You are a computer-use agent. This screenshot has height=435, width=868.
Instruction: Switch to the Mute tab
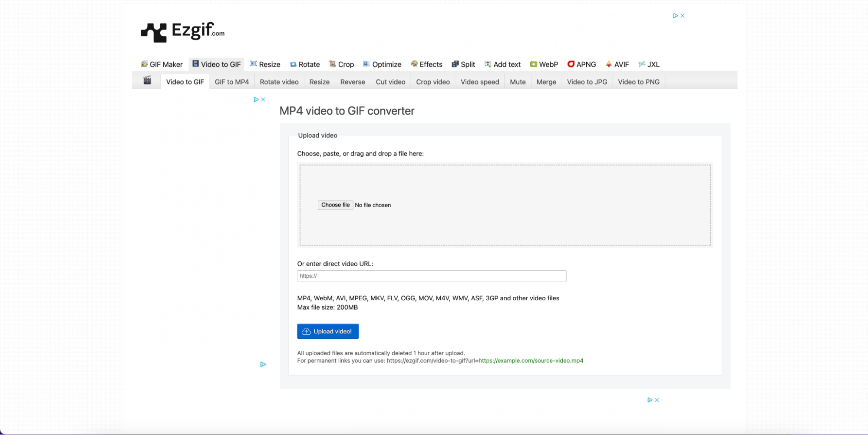point(518,82)
